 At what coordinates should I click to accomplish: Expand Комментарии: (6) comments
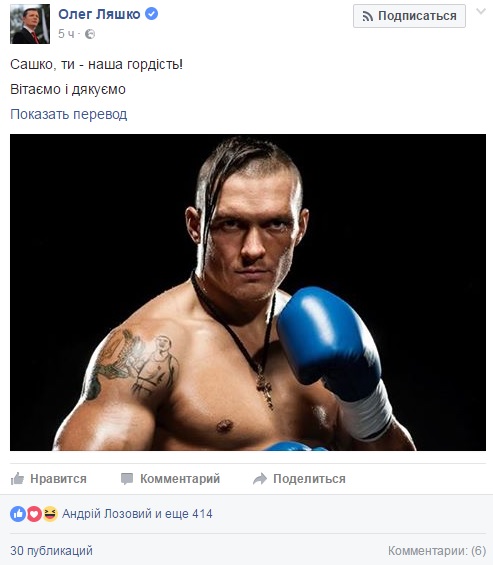[437, 551]
